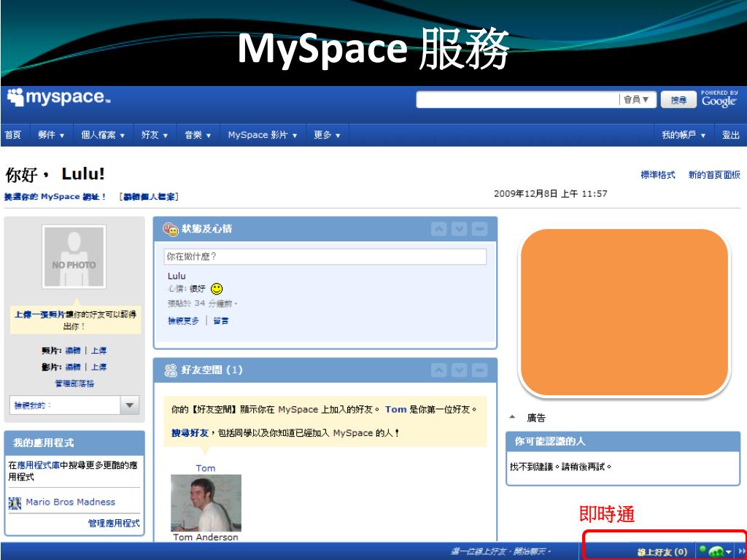The height and width of the screenshot is (560, 747).
Task: Click the 我的應用程式 panel heading
Action: click(43, 443)
